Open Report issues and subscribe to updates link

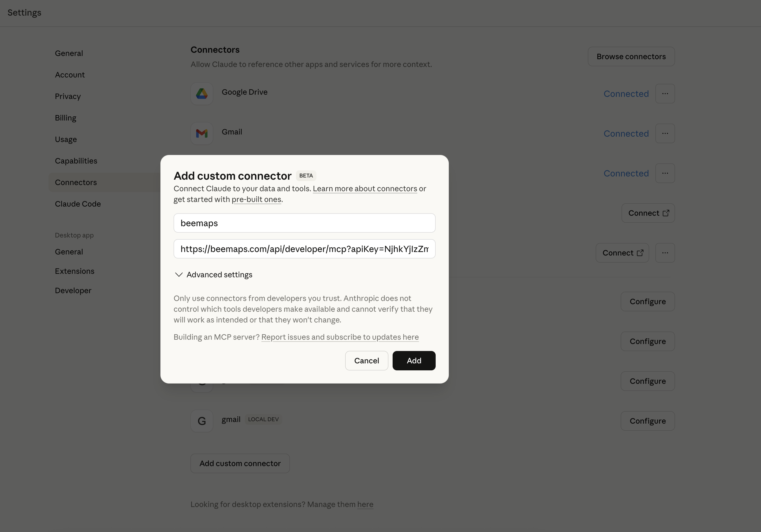pos(340,337)
